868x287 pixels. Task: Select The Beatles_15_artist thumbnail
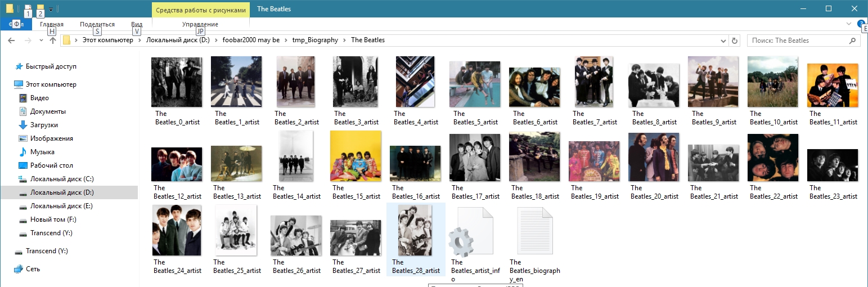(x=356, y=156)
